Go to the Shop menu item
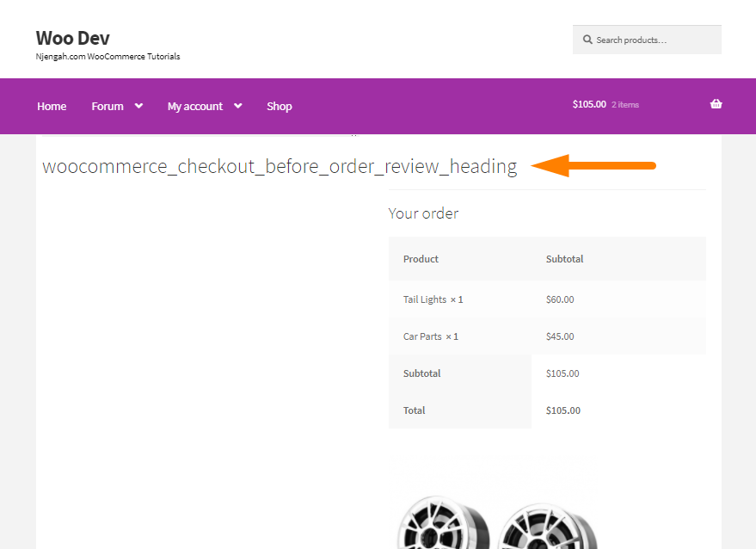The height and width of the screenshot is (549, 756). click(x=280, y=106)
